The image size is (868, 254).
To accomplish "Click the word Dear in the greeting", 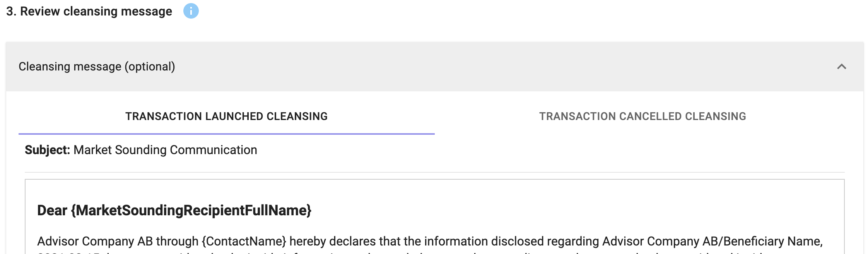I will pyautogui.click(x=52, y=210).
